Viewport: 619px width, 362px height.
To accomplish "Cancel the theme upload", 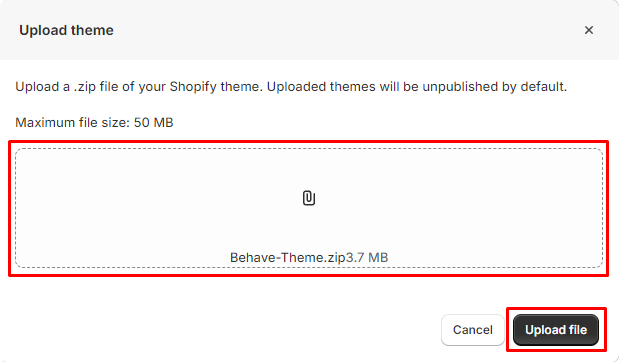I will (x=473, y=330).
